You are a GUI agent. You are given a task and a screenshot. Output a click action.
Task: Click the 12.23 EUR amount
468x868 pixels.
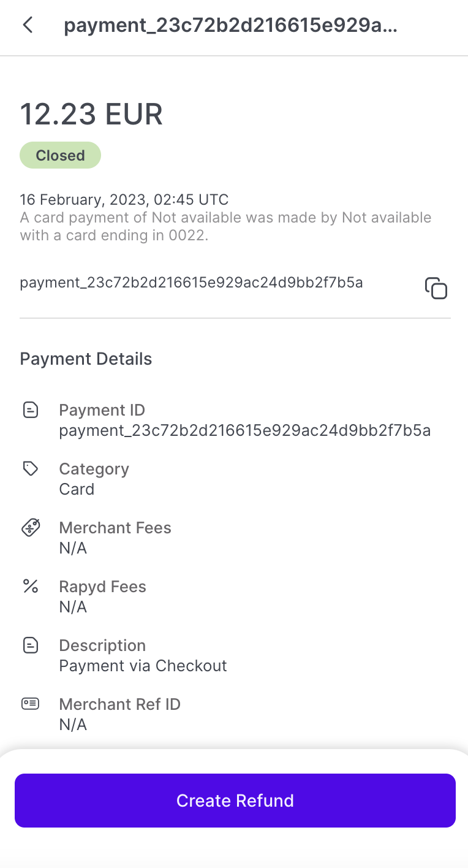click(x=91, y=114)
